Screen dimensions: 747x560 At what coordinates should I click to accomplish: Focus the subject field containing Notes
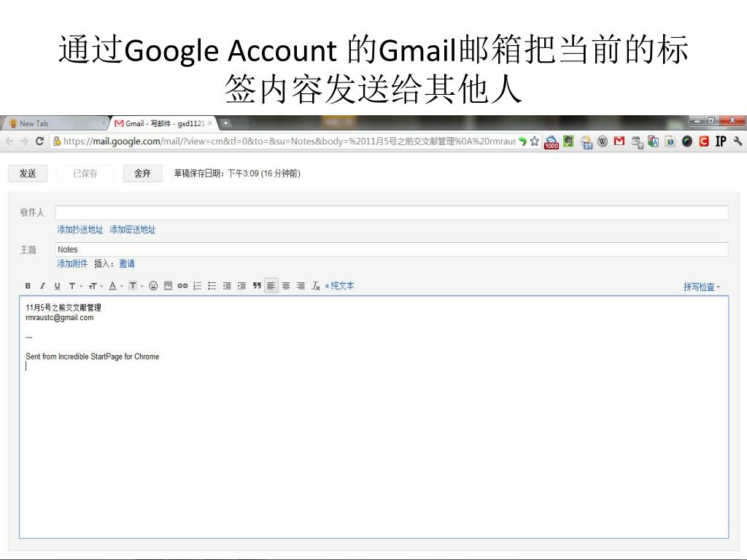point(392,249)
